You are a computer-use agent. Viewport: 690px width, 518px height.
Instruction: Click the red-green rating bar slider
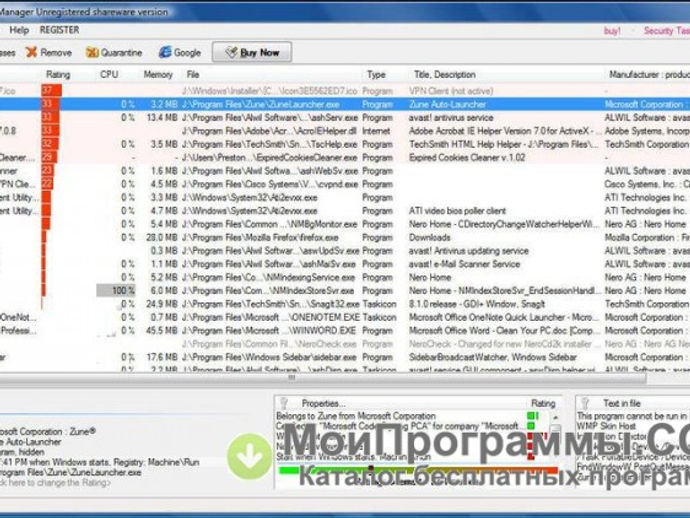(x=418, y=470)
